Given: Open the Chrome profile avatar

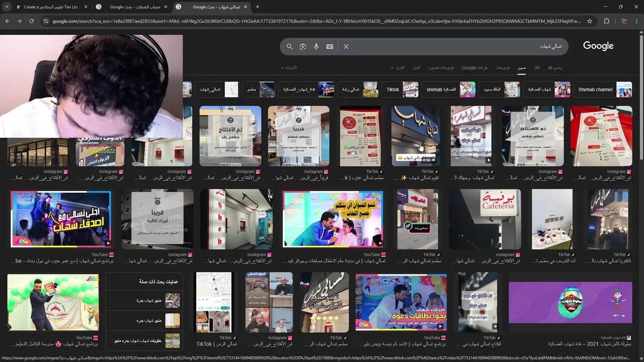Looking at the screenshot, I should coord(624,21).
